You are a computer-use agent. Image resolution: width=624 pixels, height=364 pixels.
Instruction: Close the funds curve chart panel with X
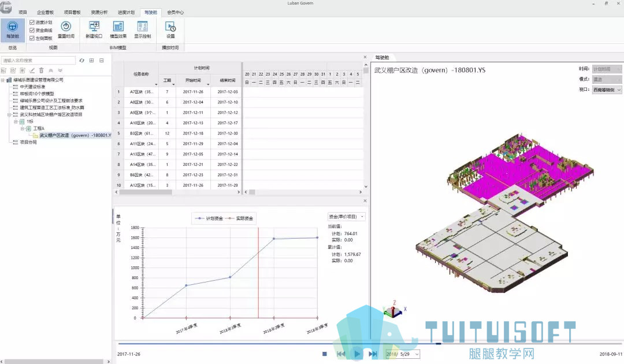coord(365,201)
